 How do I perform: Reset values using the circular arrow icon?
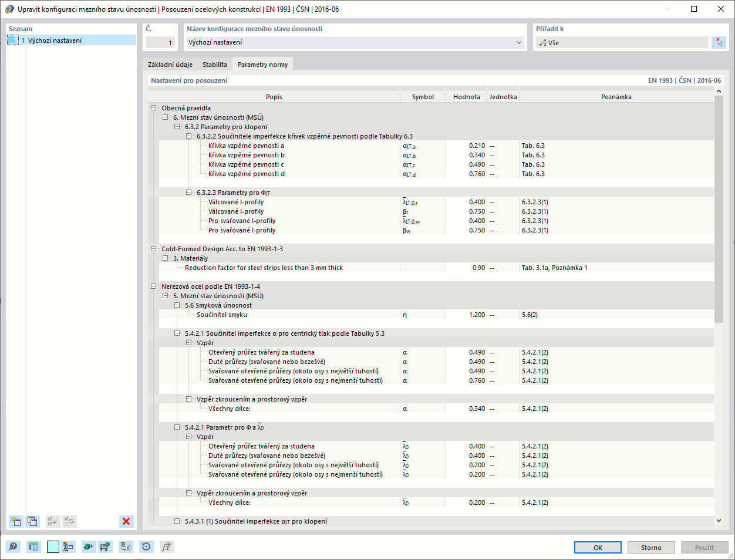point(146,546)
